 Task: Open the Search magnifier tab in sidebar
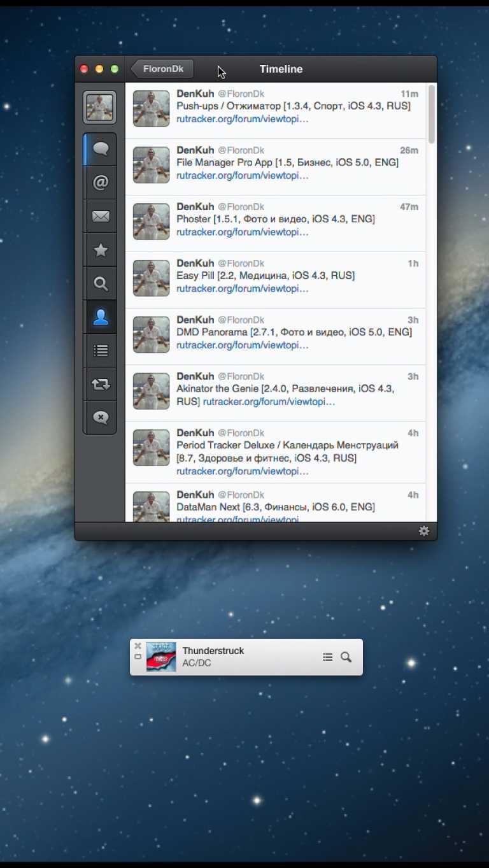point(101,284)
